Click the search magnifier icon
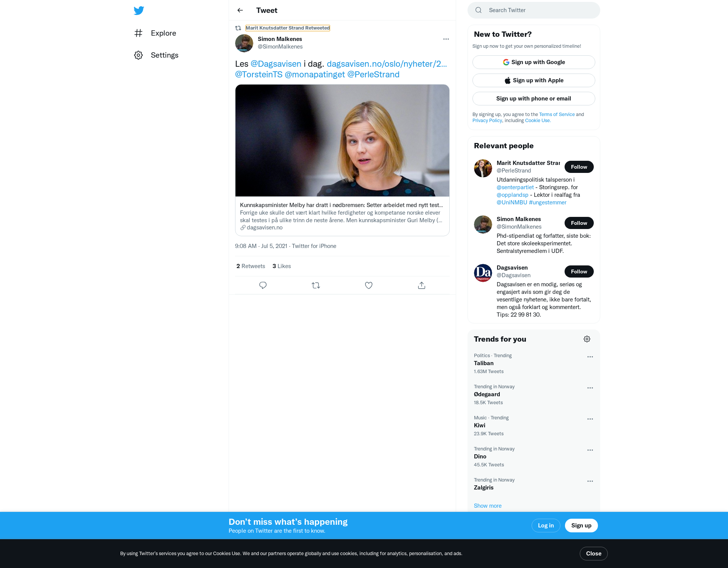Viewport: 728px width, 568px height. (x=479, y=10)
